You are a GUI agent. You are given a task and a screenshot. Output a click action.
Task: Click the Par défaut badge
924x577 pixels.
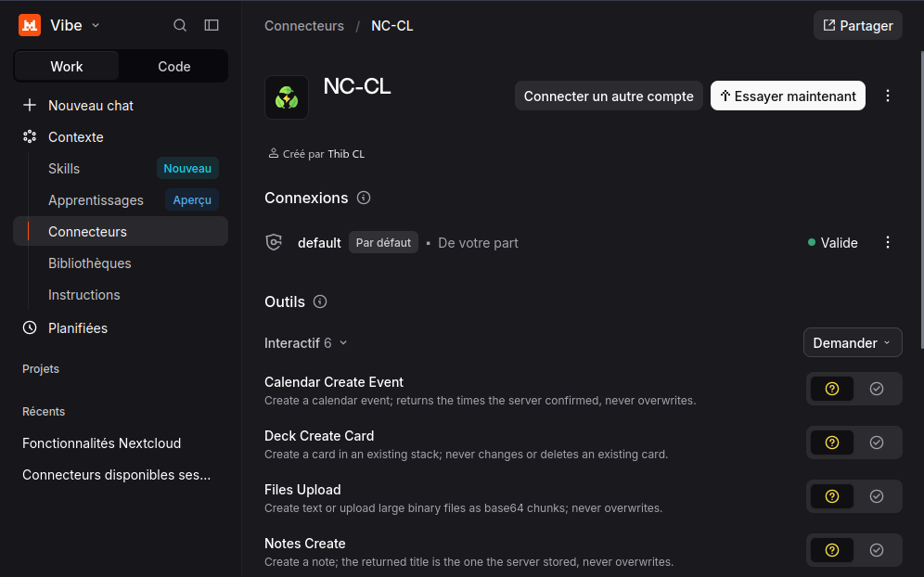coord(384,242)
